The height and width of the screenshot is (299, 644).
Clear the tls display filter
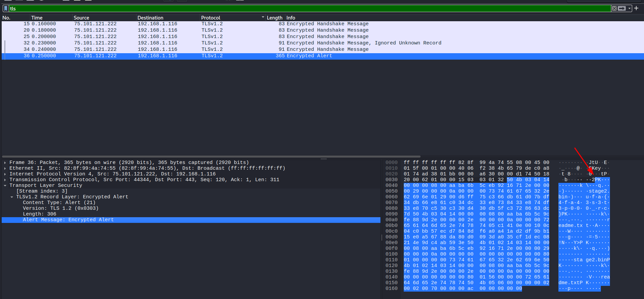[x=614, y=8]
